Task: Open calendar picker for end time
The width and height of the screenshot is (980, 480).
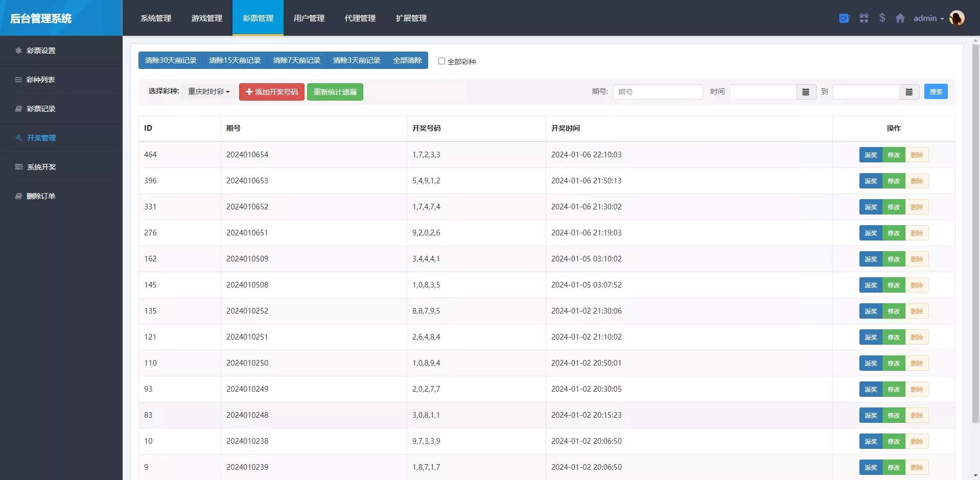Action: 909,92
